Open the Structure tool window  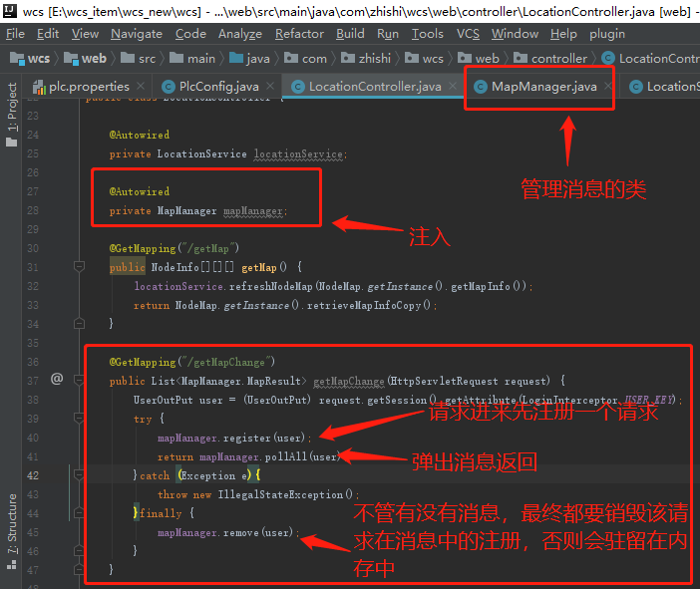(12, 532)
